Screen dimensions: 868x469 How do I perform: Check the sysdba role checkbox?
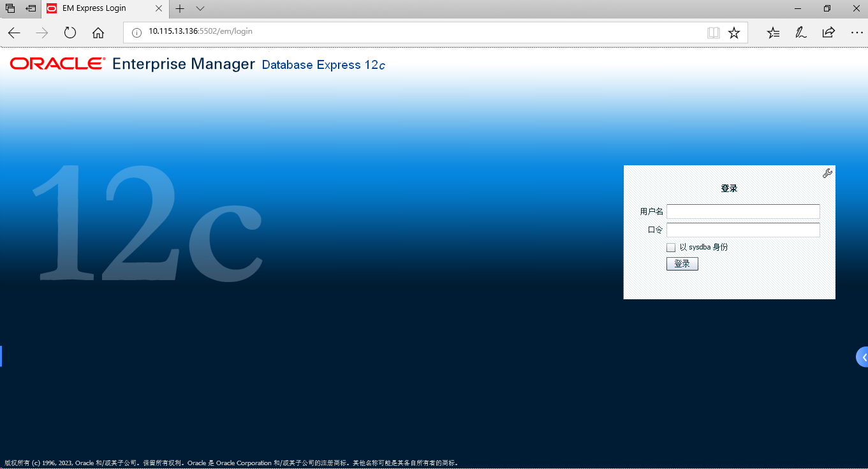(x=671, y=248)
